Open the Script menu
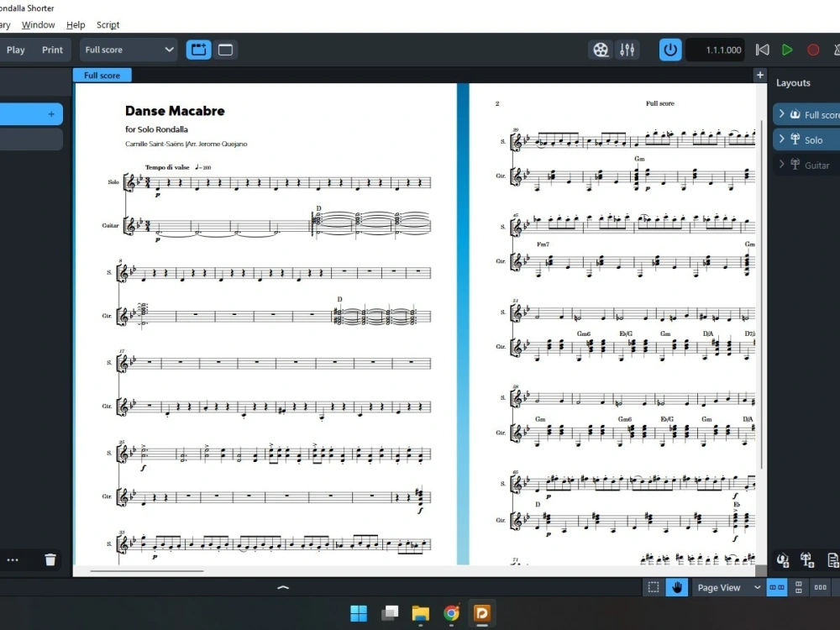Viewport: 840px width, 630px height. pyautogui.click(x=108, y=24)
